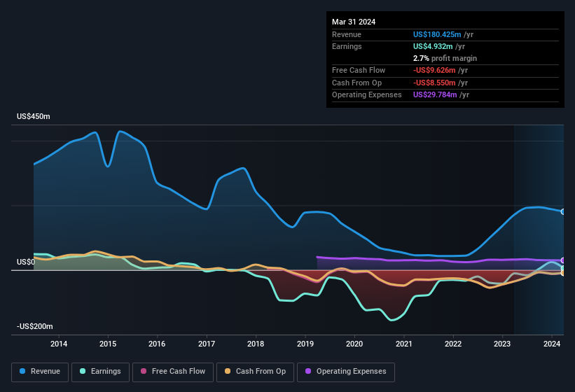Toggle the Revenue legend button
575x392 pixels.
click(x=40, y=372)
